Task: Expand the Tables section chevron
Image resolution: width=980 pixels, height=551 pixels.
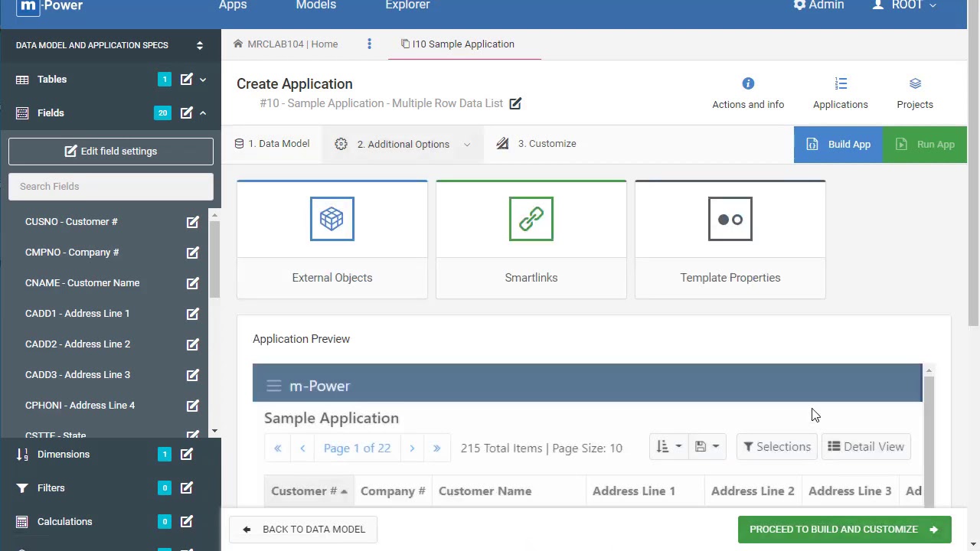Action: (x=203, y=80)
